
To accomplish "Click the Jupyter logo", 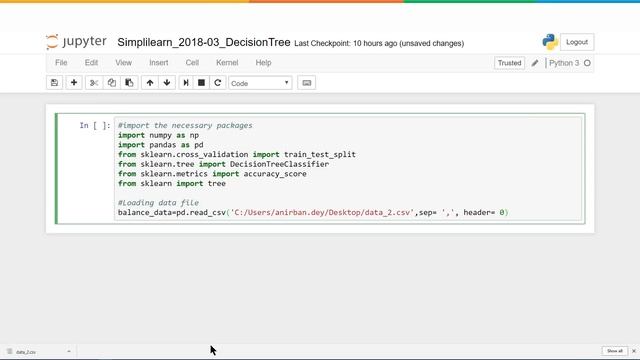I will pyautogui.click(x=76, y=42).
